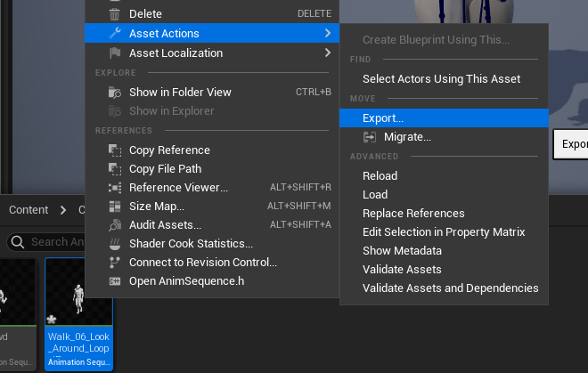
Task: Click the Delete trash can icon
Action: 114,14
